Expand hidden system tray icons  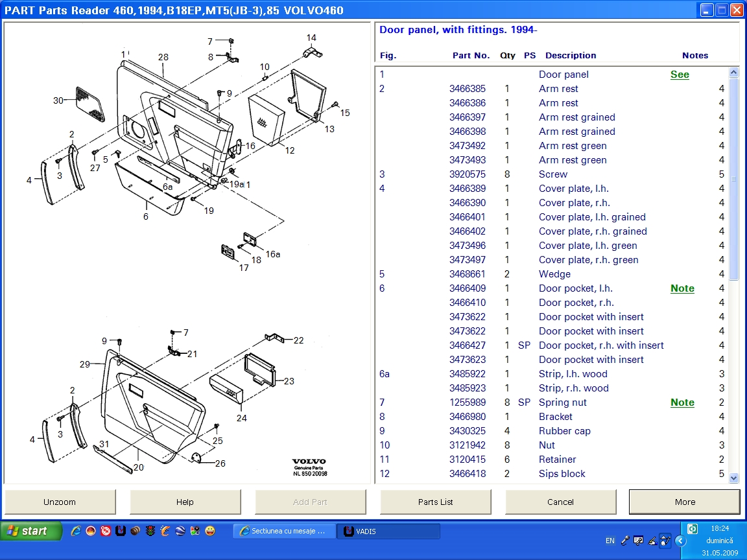click(680, 541)
